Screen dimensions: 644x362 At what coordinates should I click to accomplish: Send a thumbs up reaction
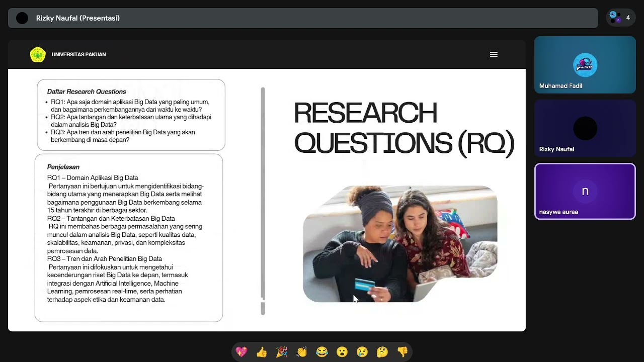coord(262,352)
